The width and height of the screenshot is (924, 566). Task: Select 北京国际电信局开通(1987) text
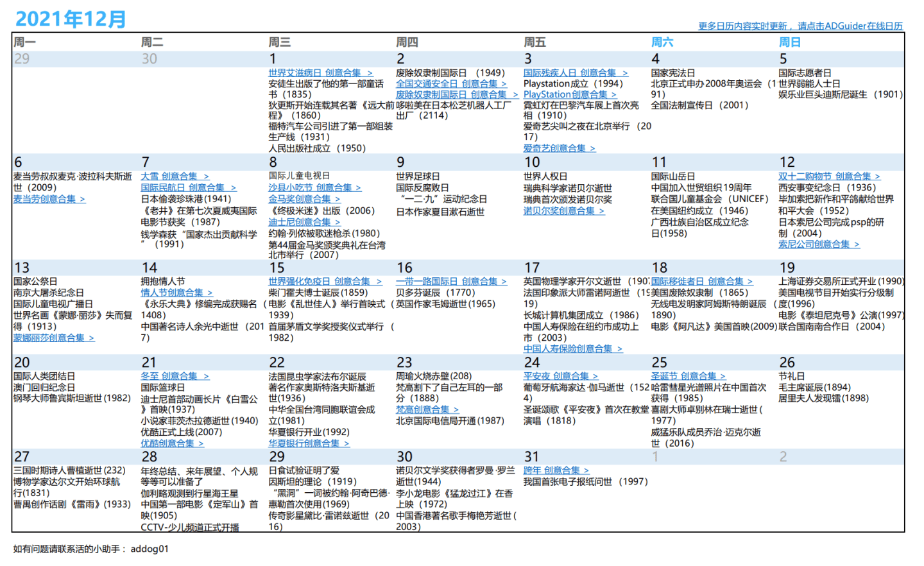pos(450,420)
